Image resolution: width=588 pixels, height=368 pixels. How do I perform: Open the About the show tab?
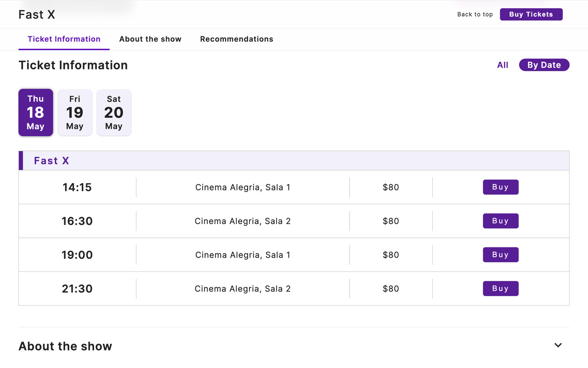click(150, 39)
